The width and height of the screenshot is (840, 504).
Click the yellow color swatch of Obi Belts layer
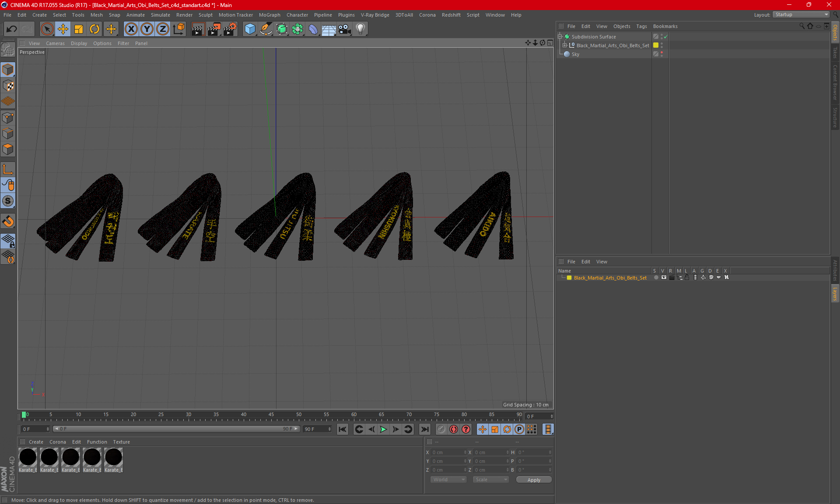coord(569,278)
